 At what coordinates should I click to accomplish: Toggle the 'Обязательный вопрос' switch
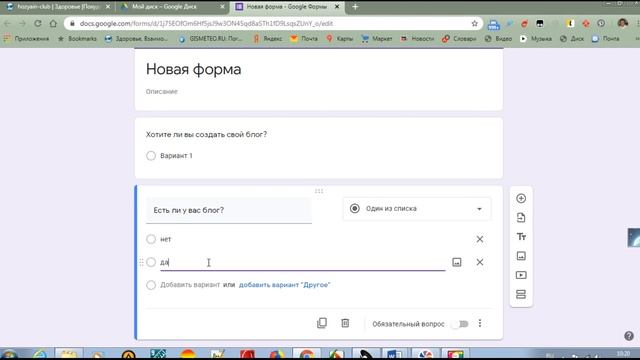460,324
